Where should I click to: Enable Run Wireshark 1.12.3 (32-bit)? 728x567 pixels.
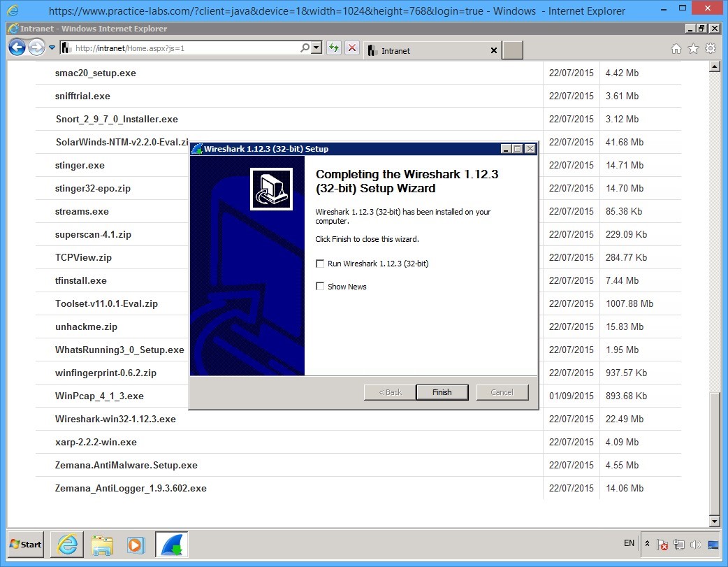[x=320, y=264]
